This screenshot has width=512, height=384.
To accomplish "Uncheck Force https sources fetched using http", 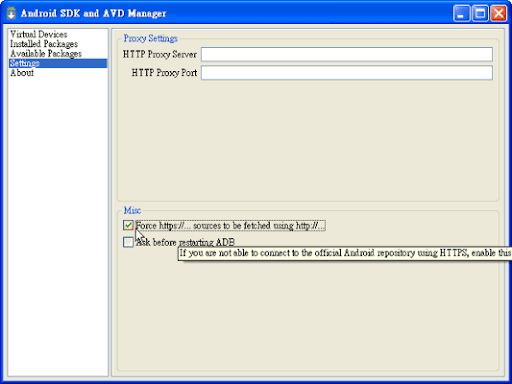I will click(x=128, y=225).
